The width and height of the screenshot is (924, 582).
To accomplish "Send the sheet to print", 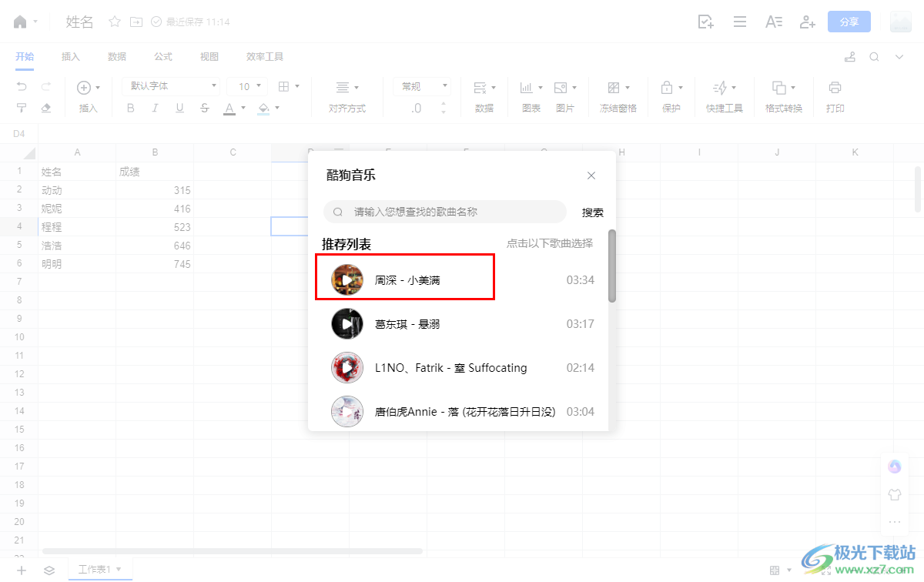I will [835, 97].
